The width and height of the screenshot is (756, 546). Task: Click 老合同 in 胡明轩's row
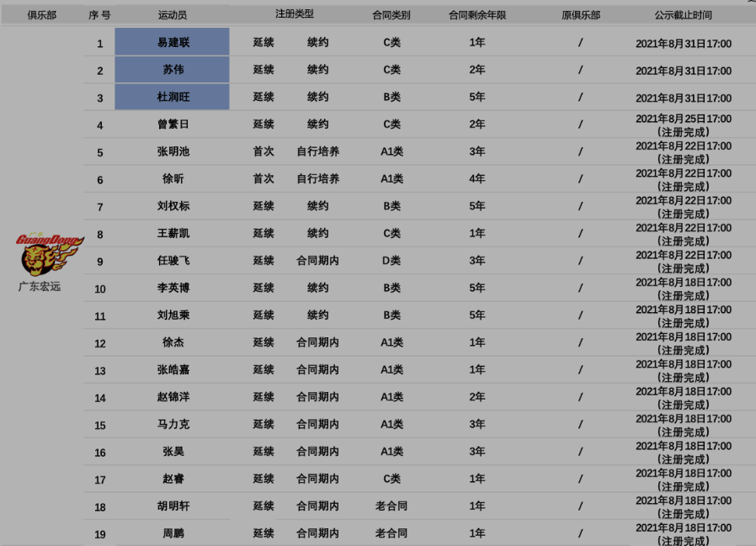(x=391, y=506)
